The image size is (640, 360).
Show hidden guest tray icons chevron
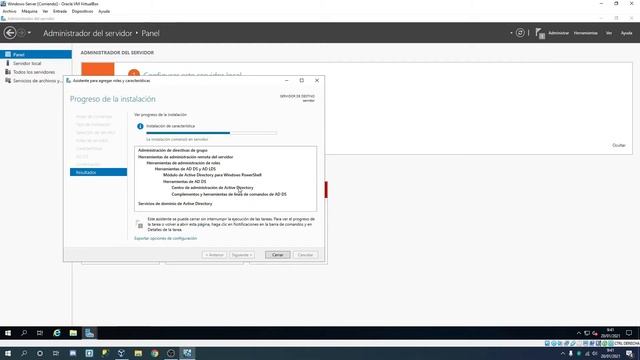578,333
